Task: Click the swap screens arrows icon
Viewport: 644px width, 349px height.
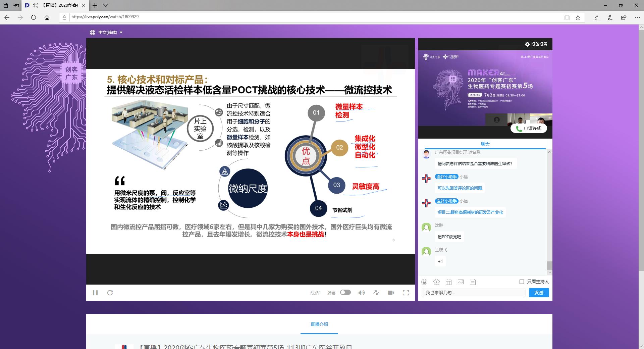Action: tap(376, 293)
